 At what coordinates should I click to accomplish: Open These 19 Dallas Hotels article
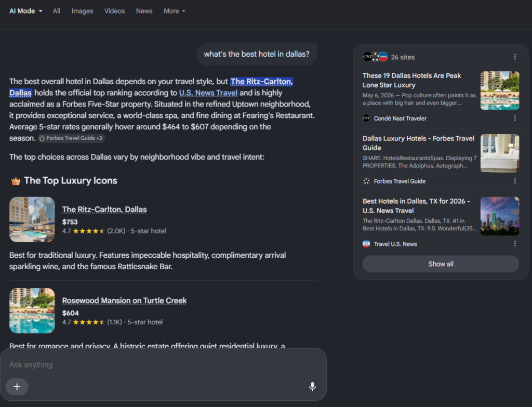pos(411,80)
